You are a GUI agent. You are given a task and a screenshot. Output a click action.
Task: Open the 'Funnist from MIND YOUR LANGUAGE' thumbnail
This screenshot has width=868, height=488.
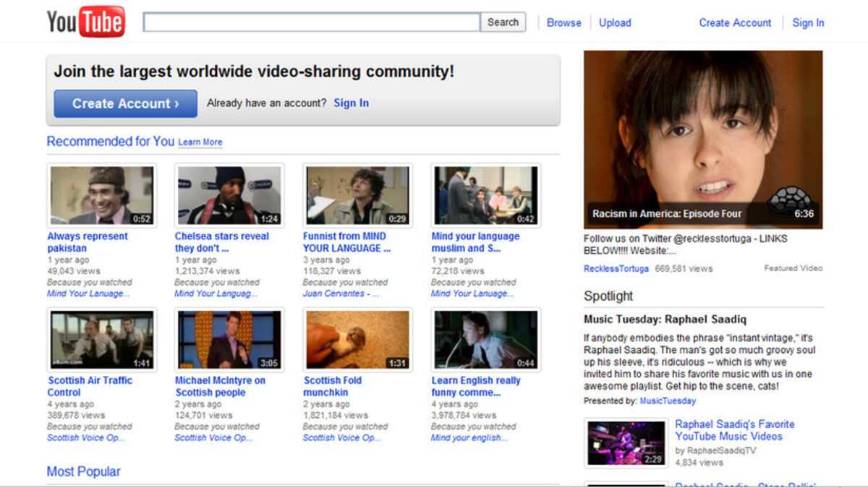[357, 196]
